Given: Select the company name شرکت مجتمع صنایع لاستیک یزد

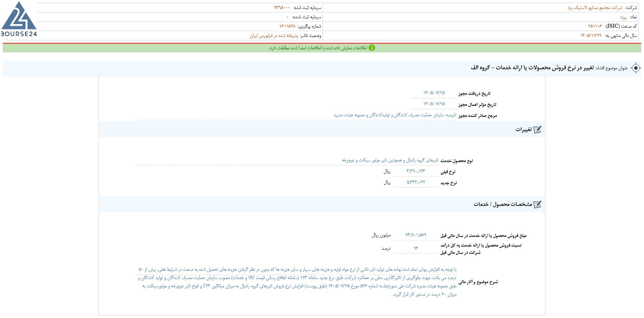Looking at the screenshot, I should point(595,8).
